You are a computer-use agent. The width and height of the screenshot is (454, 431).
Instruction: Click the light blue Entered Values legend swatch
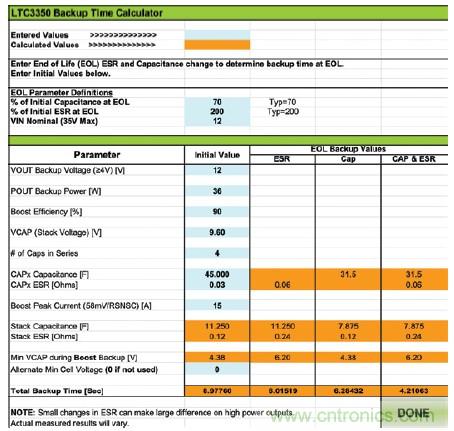217,35
